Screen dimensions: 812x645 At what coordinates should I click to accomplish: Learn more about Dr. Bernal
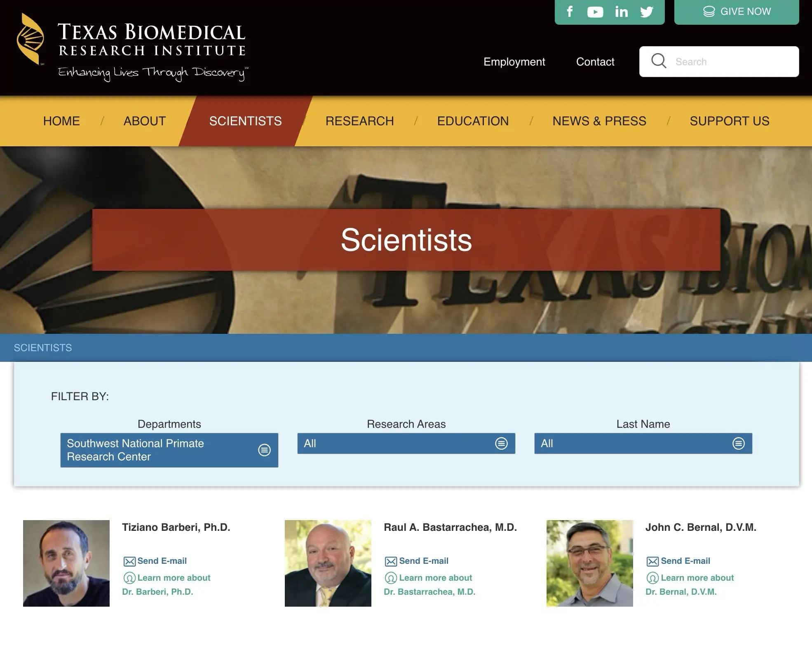[690, 584]
